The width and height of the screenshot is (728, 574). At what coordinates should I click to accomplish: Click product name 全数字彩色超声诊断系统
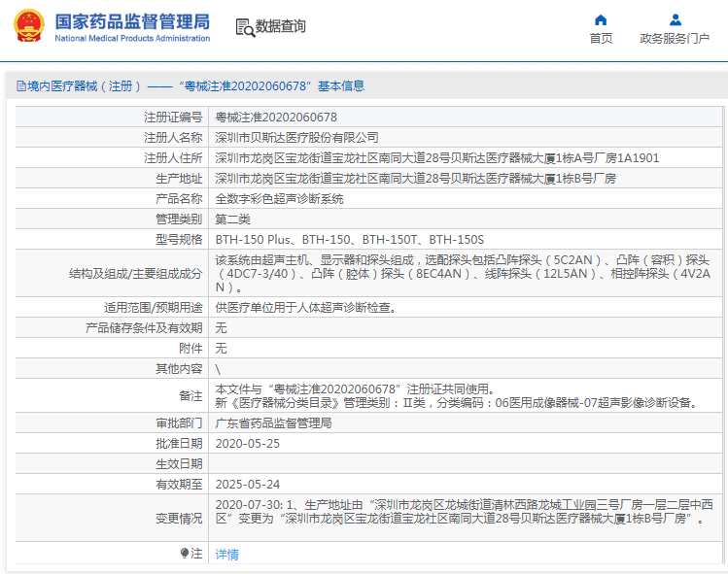[279, 198]
